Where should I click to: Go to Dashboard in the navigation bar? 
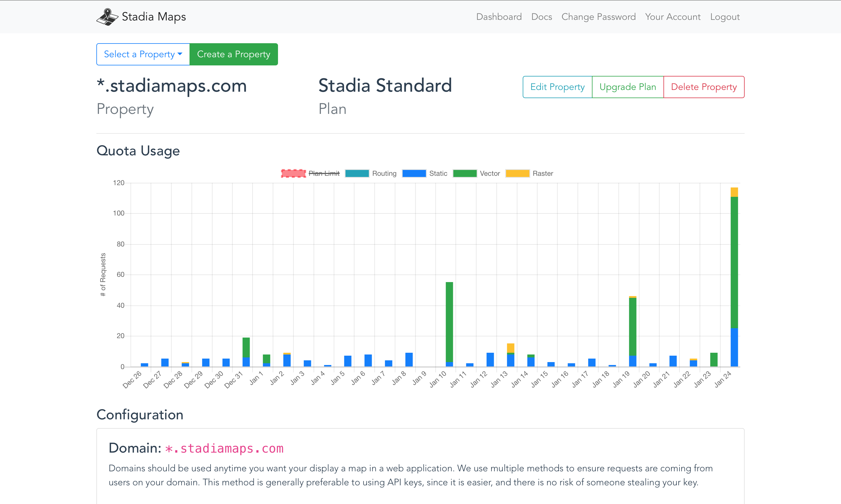[x=499, y=17]
